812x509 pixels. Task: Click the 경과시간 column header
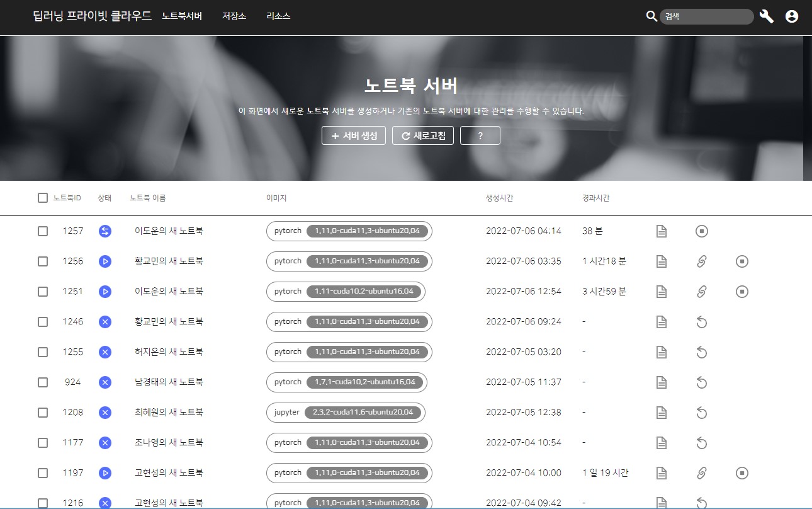pos(595,198)
